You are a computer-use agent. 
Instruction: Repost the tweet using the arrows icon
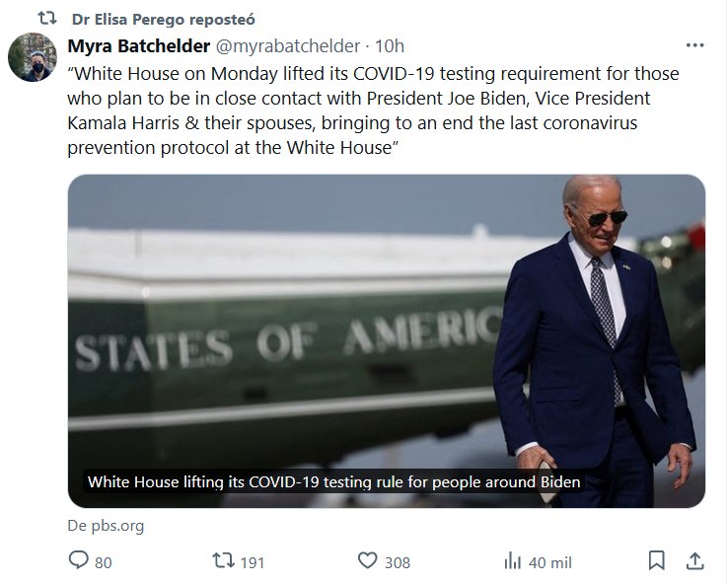pyautogui.click(x=225, y=561)
